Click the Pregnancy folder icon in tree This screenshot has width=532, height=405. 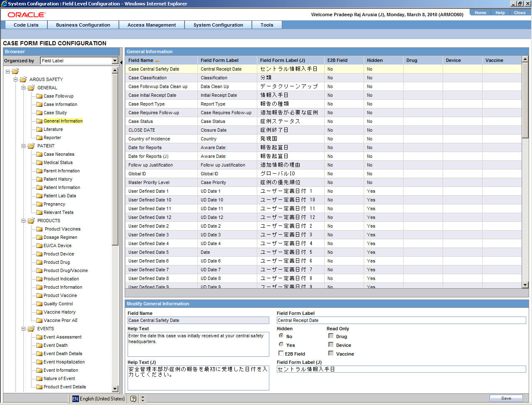tap(39, 204)
